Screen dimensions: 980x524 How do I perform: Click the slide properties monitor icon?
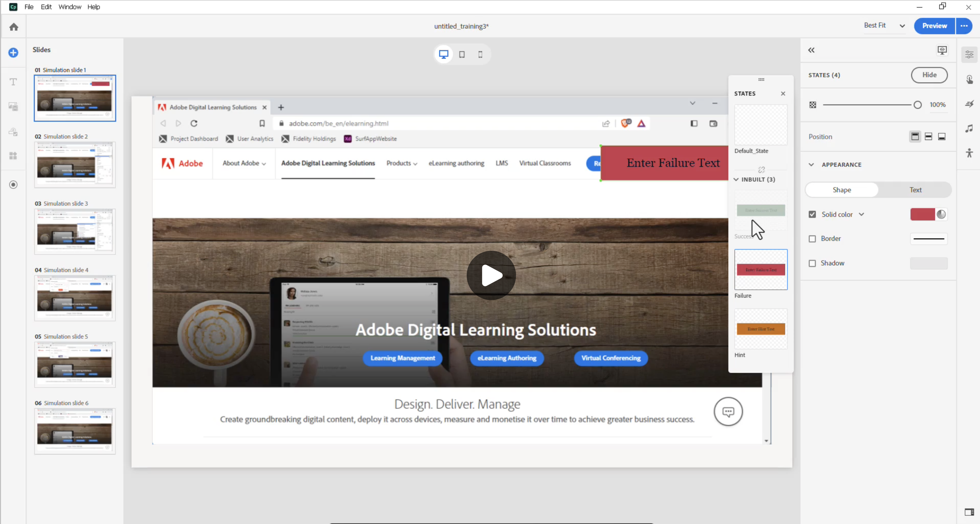(942, 50)
